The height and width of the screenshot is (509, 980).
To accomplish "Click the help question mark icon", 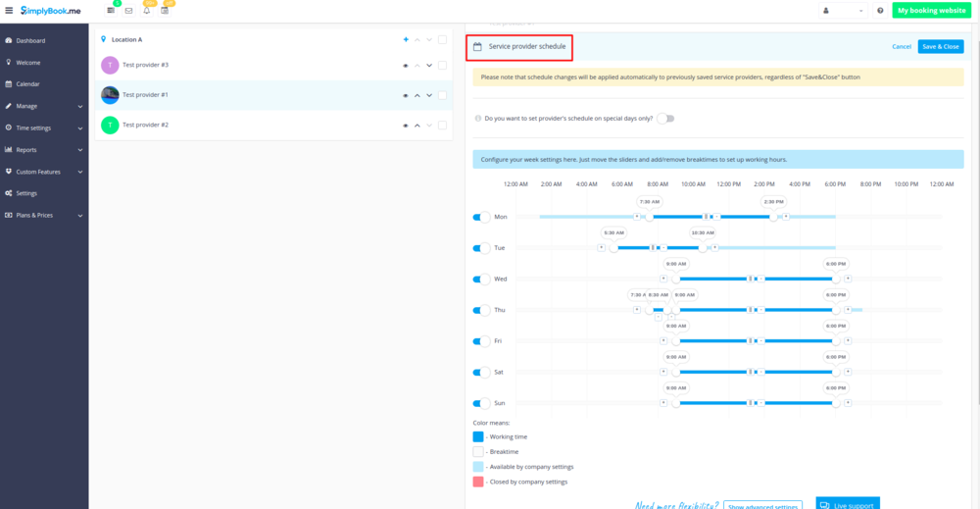I will [880, 11].
